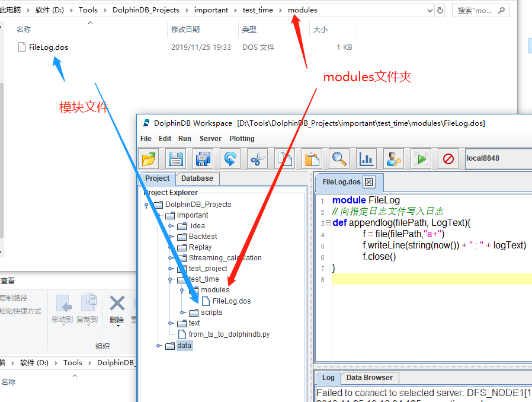532x402 pixels.
Task: Collapse the test_time folder node
Action: point(171,280)
